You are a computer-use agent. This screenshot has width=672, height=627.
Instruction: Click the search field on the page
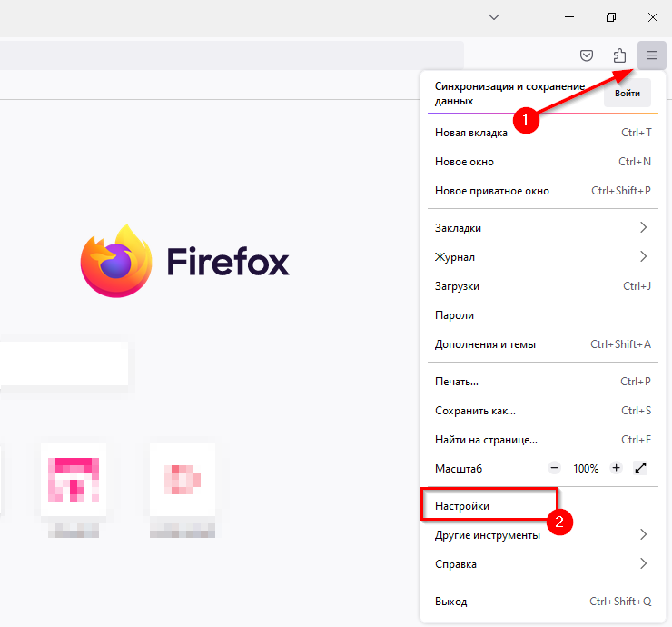[64, 363]
